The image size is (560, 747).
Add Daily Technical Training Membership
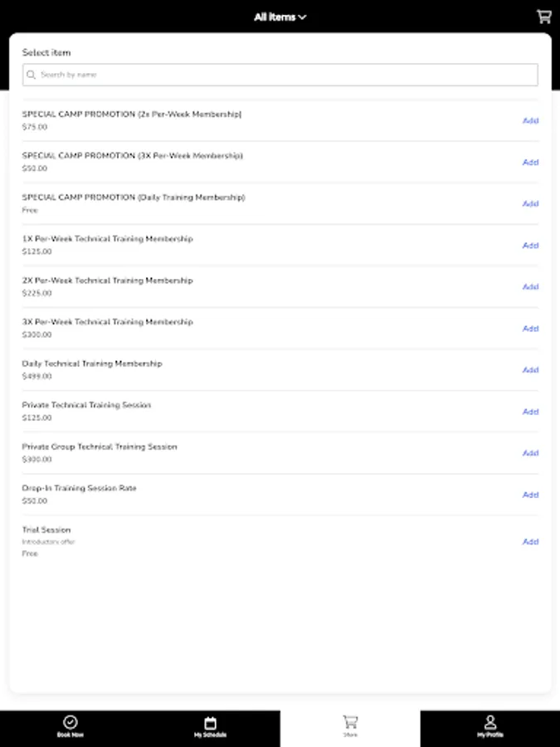point(530,370)
